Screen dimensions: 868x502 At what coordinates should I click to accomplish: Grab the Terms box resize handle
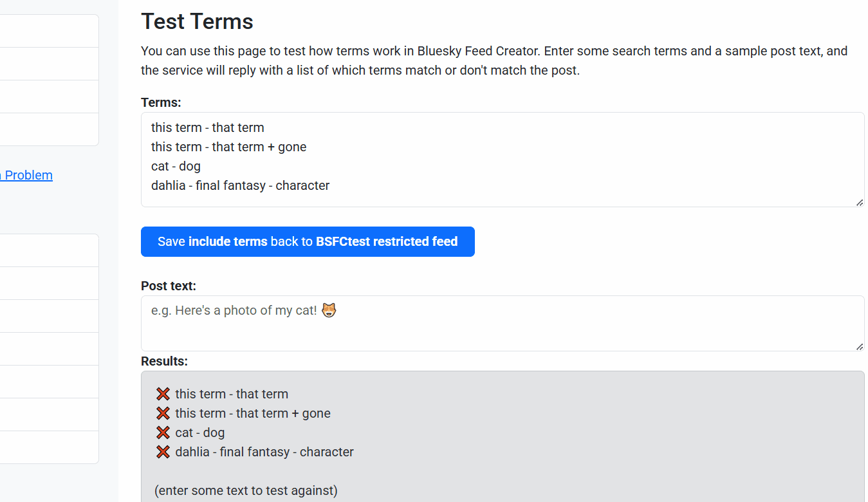860,202
